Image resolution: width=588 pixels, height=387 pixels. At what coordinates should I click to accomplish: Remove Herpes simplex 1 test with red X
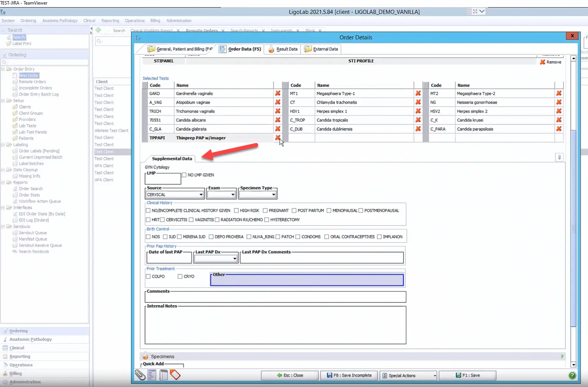[418, 111]
